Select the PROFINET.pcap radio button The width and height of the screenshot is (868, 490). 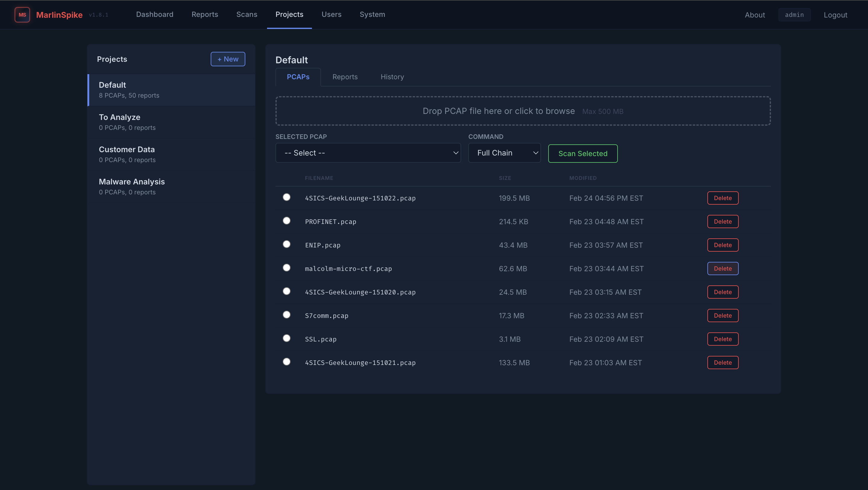287,221
